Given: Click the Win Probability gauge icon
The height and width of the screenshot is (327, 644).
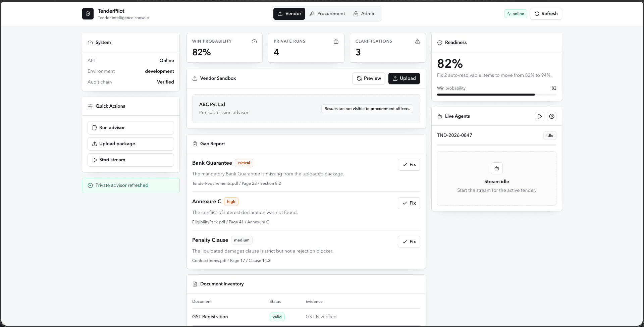Looking at the screenshot, I should tap(254, 41).
